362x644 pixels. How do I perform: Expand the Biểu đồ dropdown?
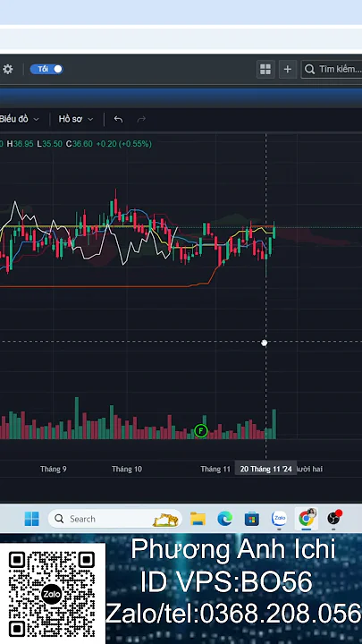[20, 119]
